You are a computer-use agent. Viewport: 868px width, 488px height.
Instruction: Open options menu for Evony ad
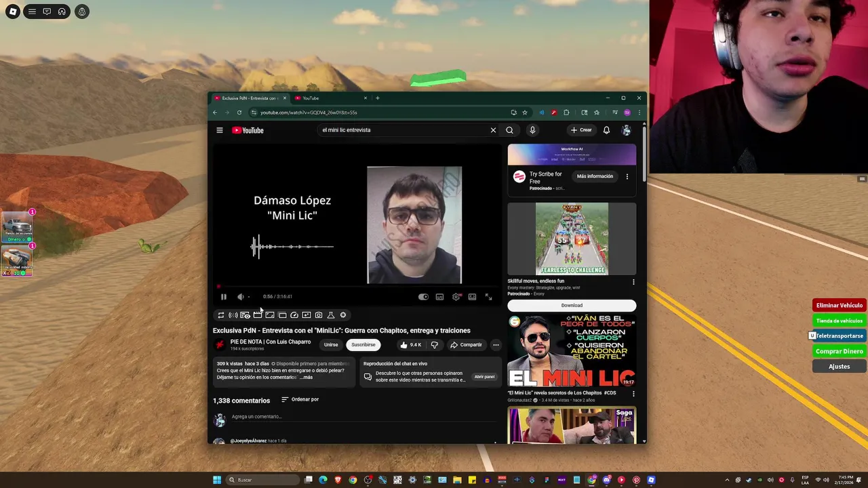[x=633, y=282]
